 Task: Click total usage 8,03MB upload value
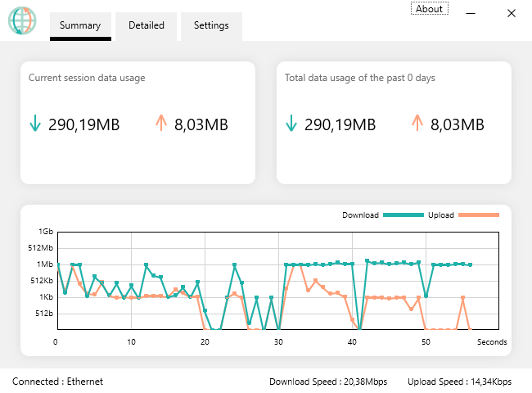pos(457,124)
